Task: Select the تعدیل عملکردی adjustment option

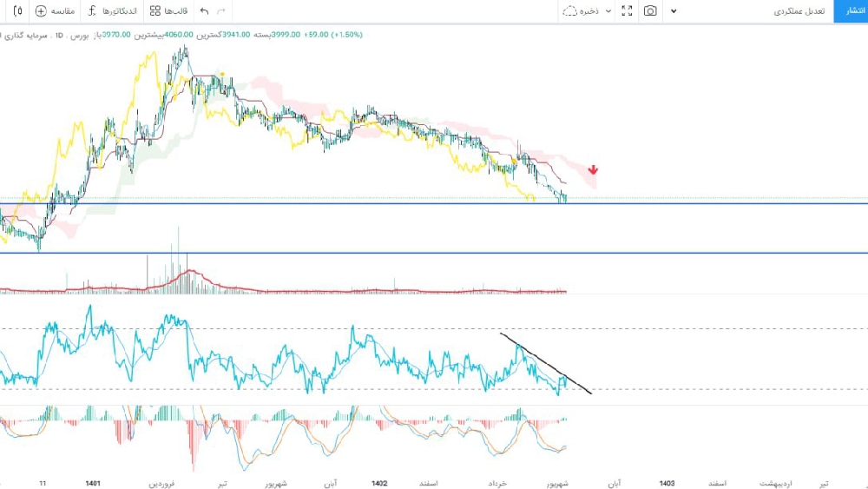Action: (x=799, y=11)
